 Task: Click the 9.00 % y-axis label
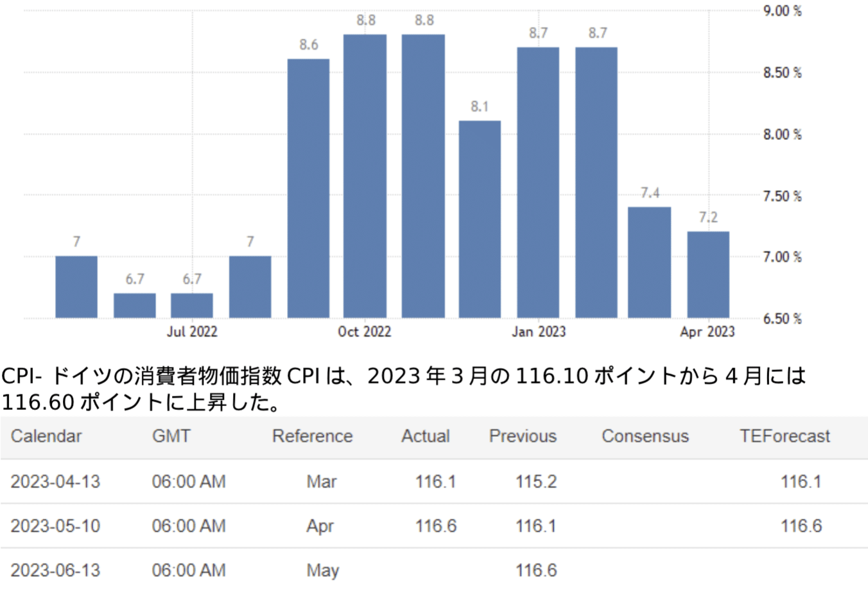(x=782, y=11)
